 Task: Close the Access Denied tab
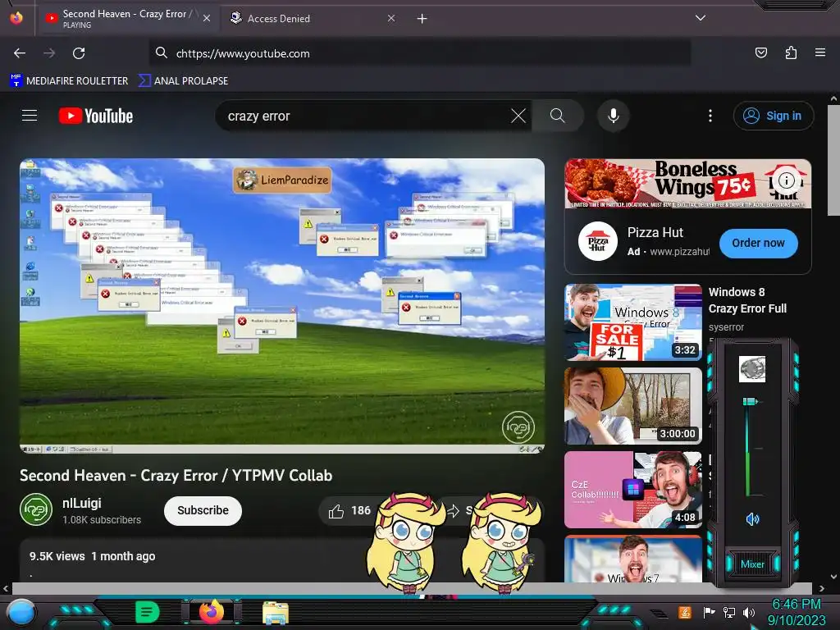[x=391, y=18]
